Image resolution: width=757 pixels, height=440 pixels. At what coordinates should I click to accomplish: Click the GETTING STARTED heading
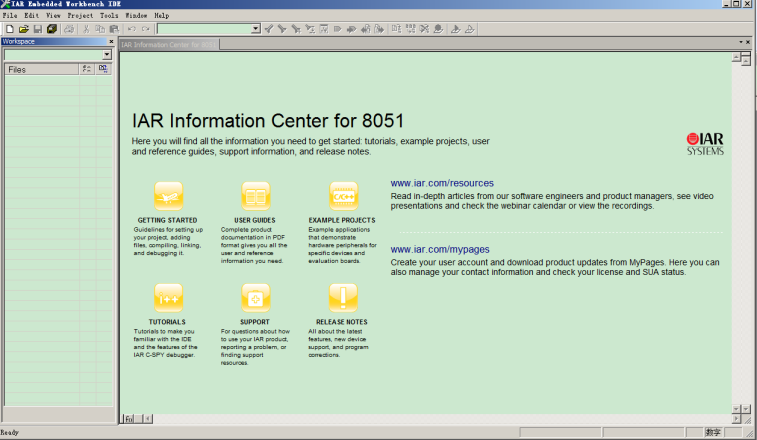167,220
